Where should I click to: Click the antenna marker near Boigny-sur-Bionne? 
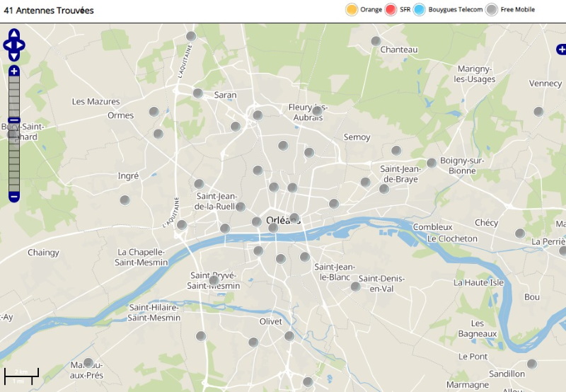tap(432, 163)
